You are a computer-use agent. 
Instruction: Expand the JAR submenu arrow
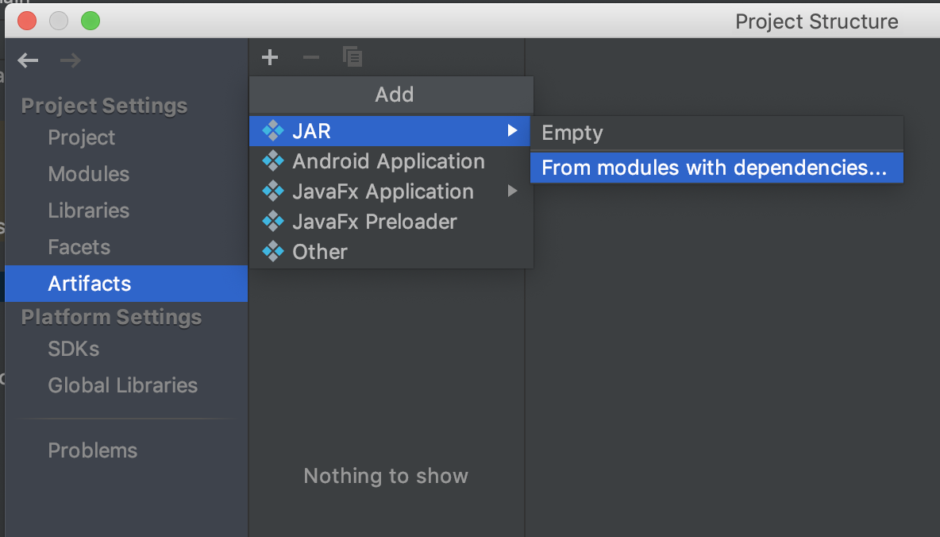pos(512,131)
